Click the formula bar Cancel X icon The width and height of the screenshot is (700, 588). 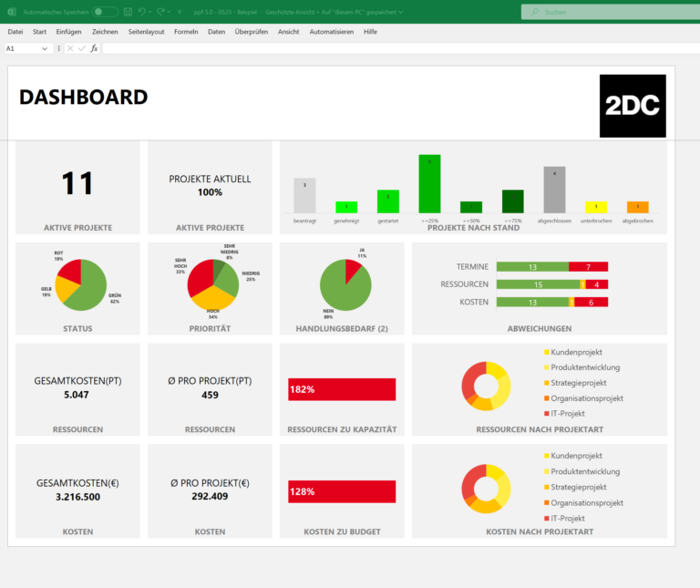coord(70,48)
